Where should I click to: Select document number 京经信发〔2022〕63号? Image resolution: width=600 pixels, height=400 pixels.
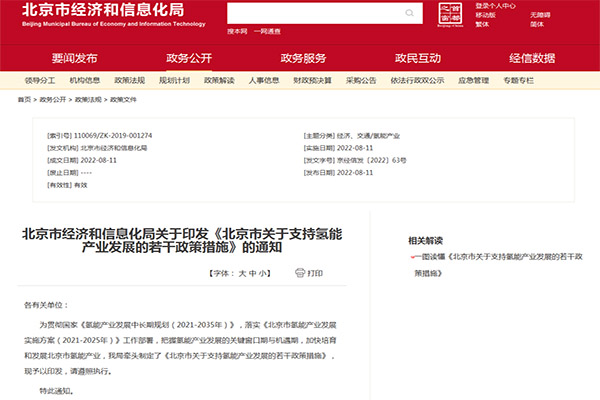point(372,160)
